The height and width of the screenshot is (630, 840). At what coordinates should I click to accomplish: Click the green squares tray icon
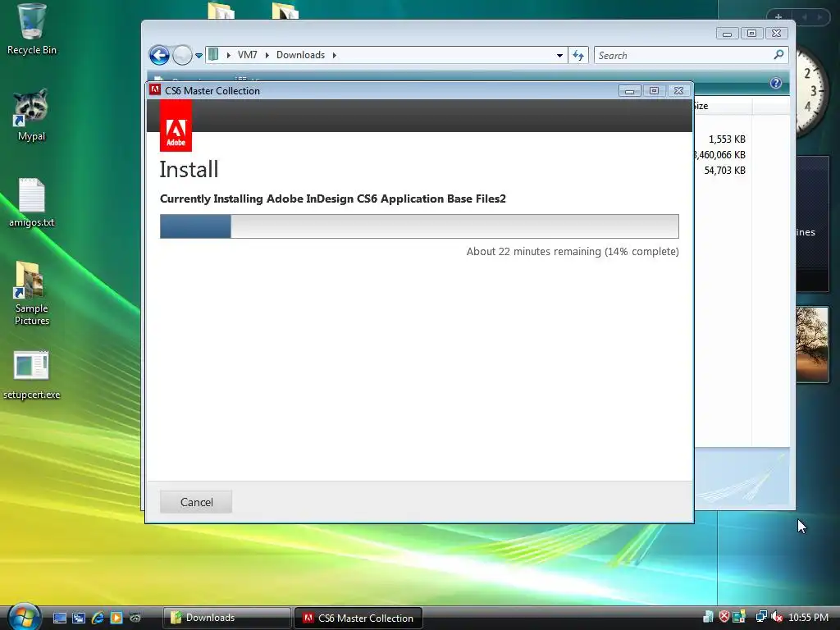[739, 617]
